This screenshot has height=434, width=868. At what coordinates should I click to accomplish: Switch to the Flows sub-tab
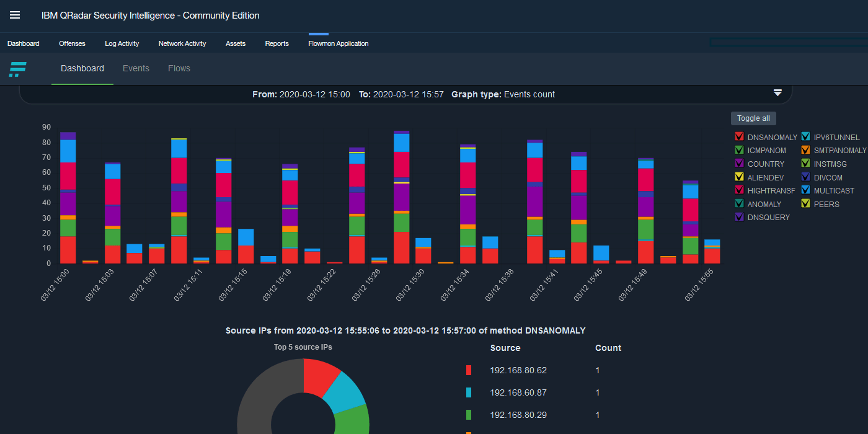click(x=179, y=68)
